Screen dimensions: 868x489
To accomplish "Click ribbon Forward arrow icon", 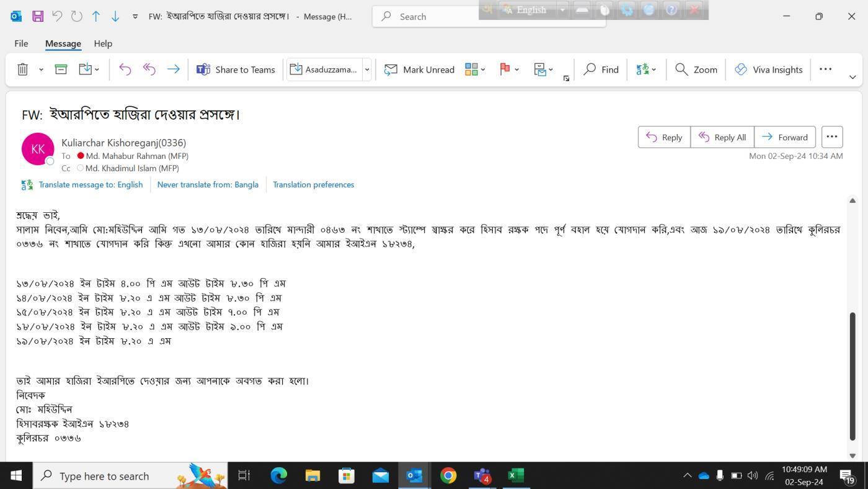I will [x=174, y=70].
